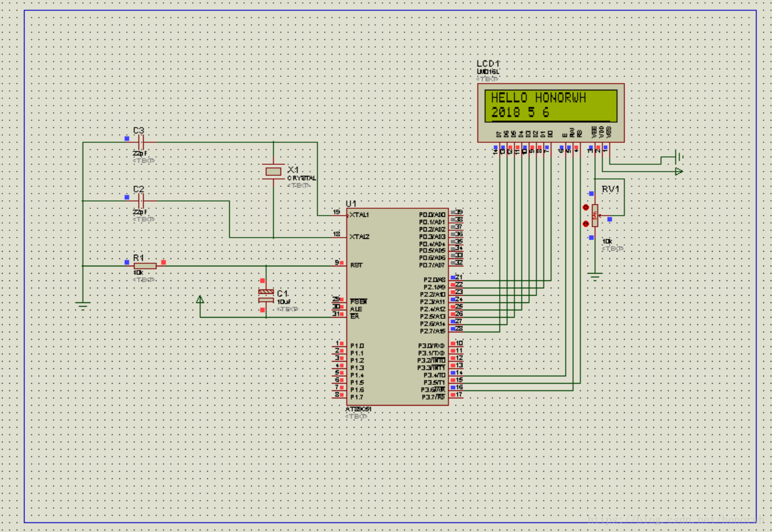Select electrolytic capacitor C1 symbol
Viewport: 772px width, 532px height.
point(266,296)
